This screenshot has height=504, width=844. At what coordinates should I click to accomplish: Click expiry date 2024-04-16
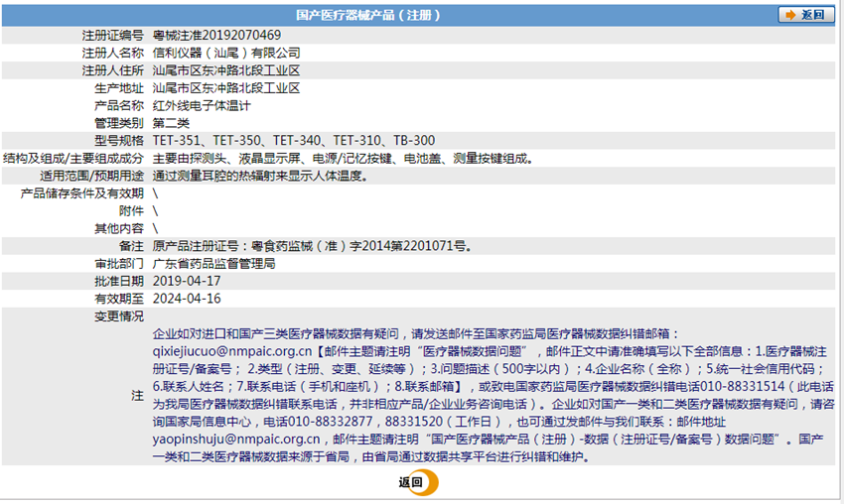tap(187, 299)
